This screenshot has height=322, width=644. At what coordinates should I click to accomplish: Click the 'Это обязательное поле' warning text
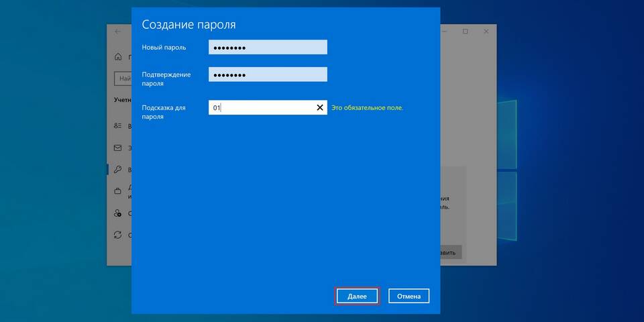[x=368, y=107]
